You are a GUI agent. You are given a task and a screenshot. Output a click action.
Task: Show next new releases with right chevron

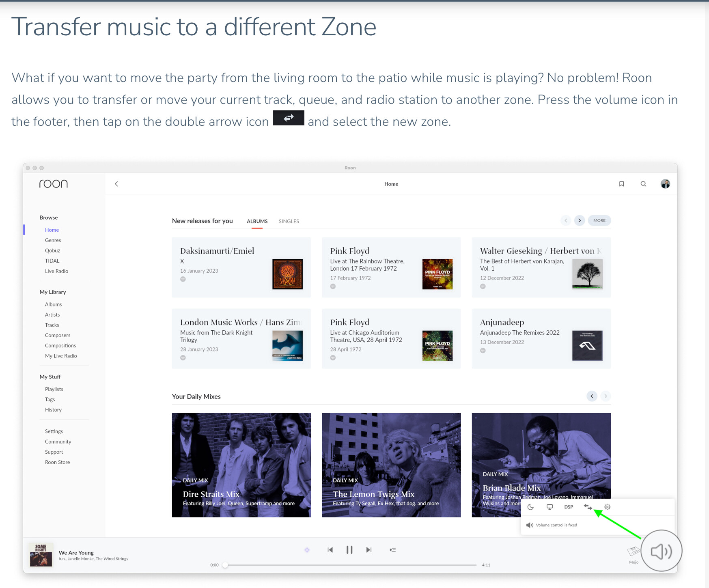coord(580,220)
